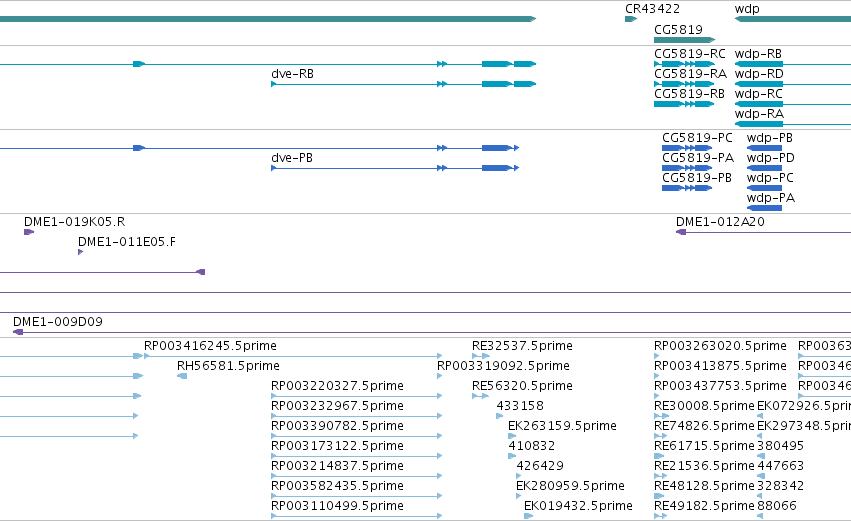Open the wdp gene label
The image size is (851, 521).
click(x=747, y=9)
